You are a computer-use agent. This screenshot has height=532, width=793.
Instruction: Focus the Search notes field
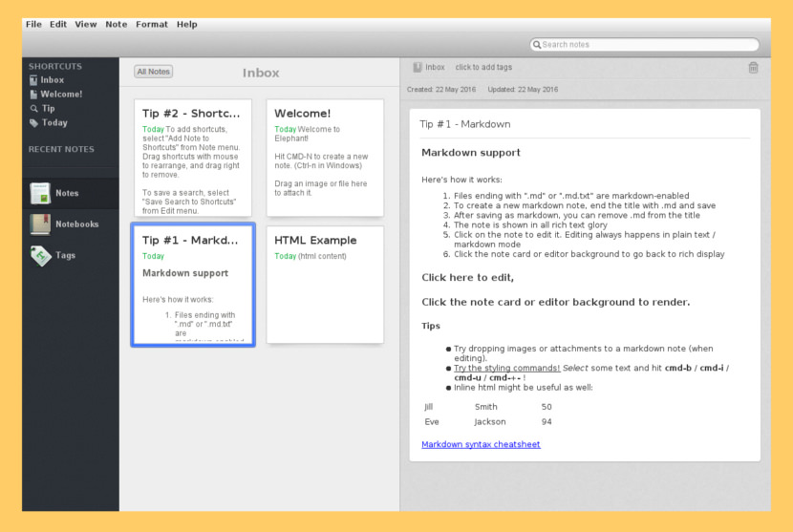[x=645, y=45]
